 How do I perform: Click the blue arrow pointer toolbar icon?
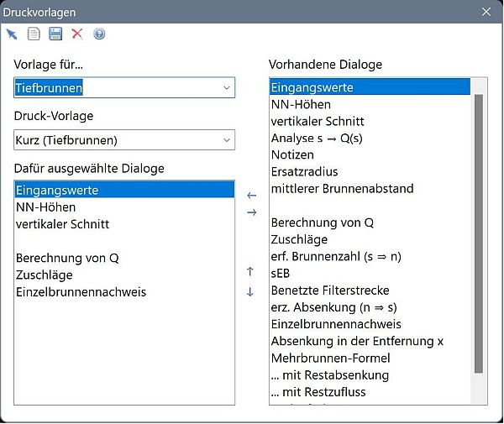pyautogui.click(x=12, y=34)
